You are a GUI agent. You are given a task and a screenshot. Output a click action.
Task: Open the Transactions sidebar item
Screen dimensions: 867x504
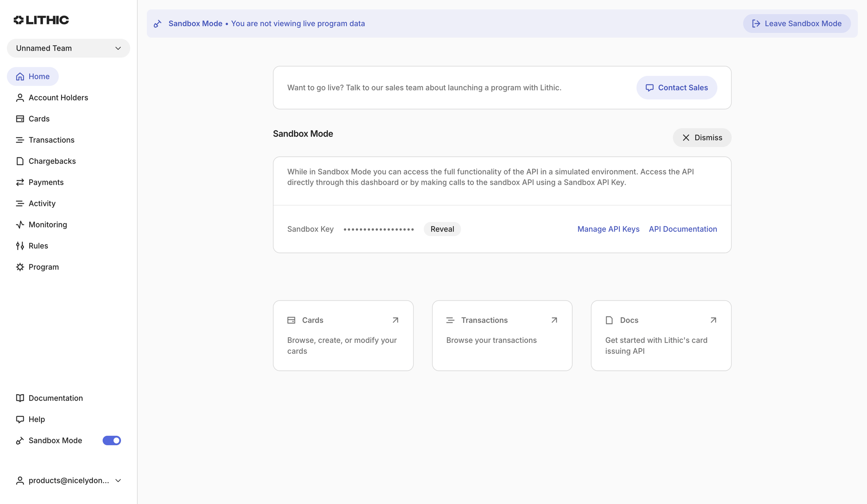coord(45,140)
